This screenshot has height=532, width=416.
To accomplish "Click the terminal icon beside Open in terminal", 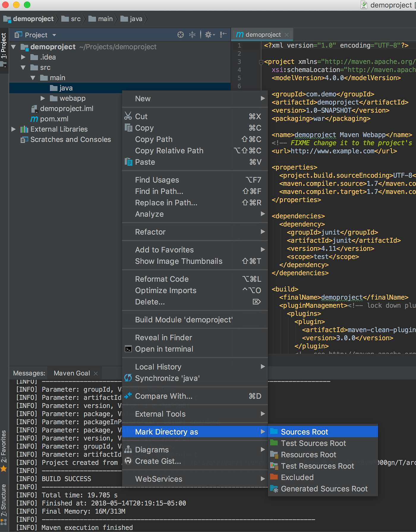I will pyautogui.click(x=128, y=349).
